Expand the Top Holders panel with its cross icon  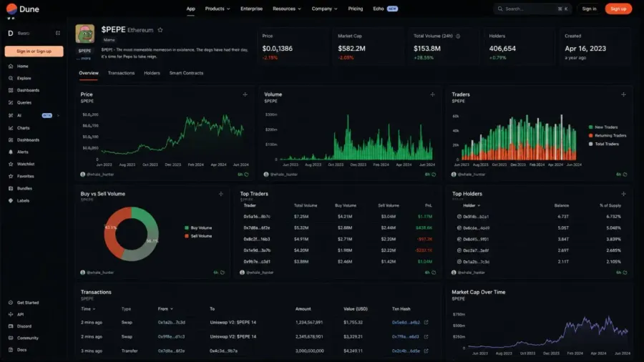click(623, 194)
